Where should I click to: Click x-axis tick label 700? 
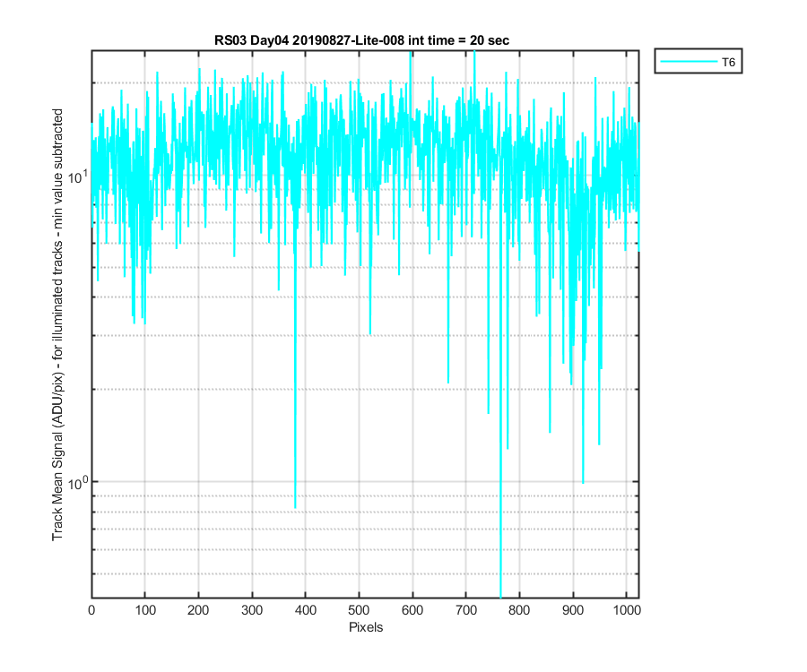[x=465, y=610]
